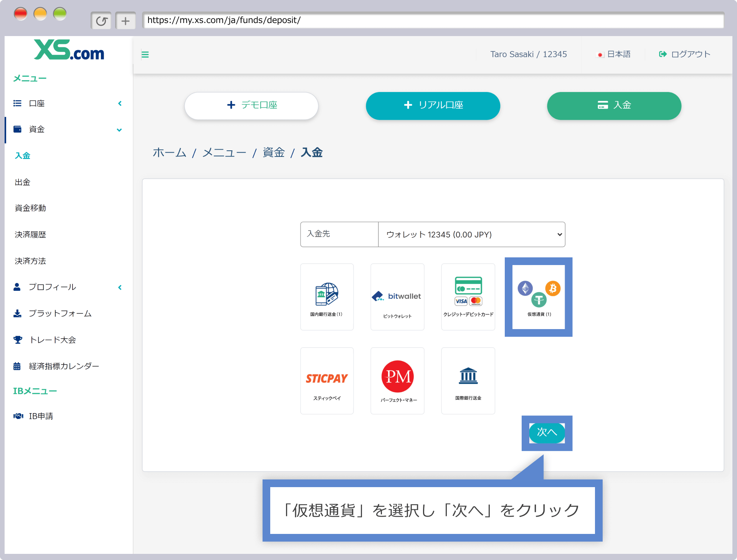The height and width of the screenshot is (560, 737).
Task: Go to 資金 breadcrumb
Action: pyautogui.click(x=274, y=153)
